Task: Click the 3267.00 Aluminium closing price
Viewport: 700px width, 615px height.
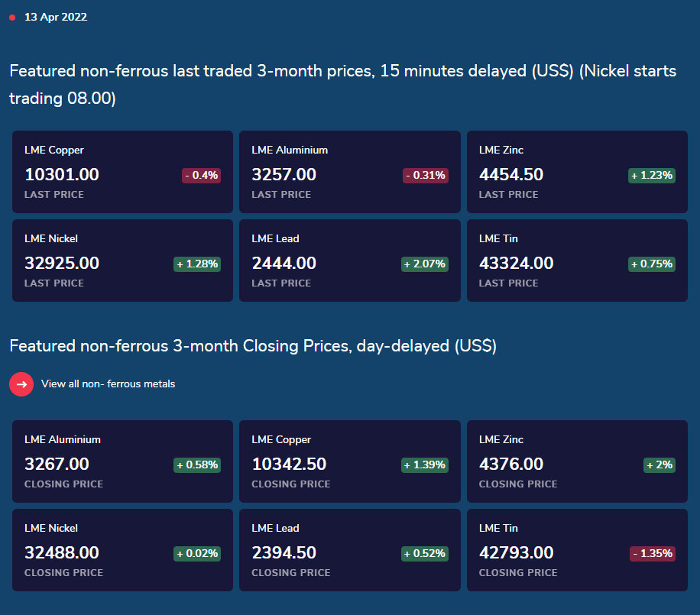Action: 57,464
